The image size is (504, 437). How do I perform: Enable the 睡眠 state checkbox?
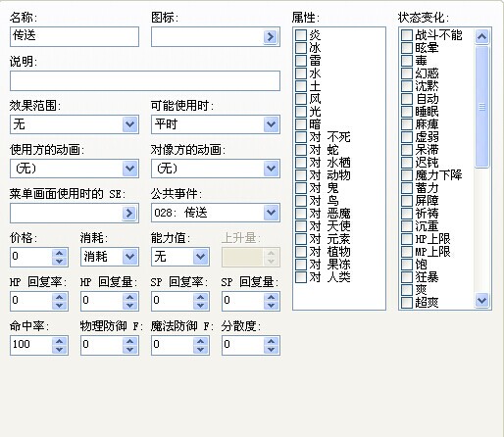tap(407, 112)
